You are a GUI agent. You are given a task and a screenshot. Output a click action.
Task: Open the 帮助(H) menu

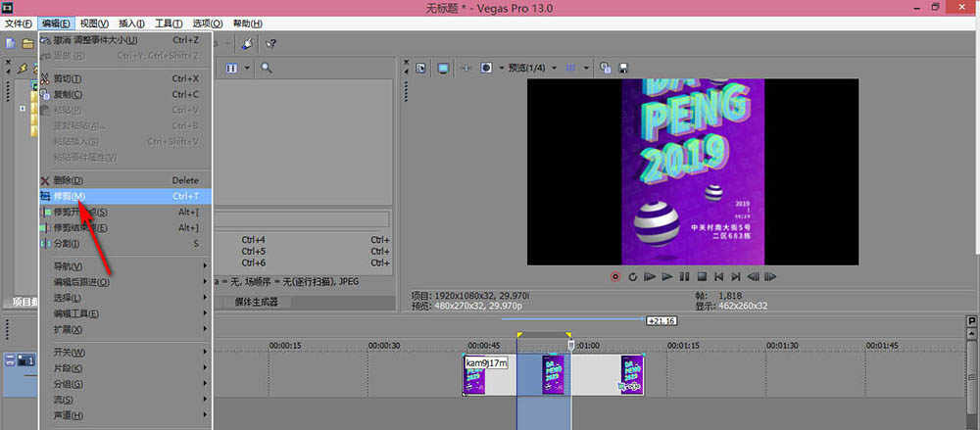coord(248,24)
